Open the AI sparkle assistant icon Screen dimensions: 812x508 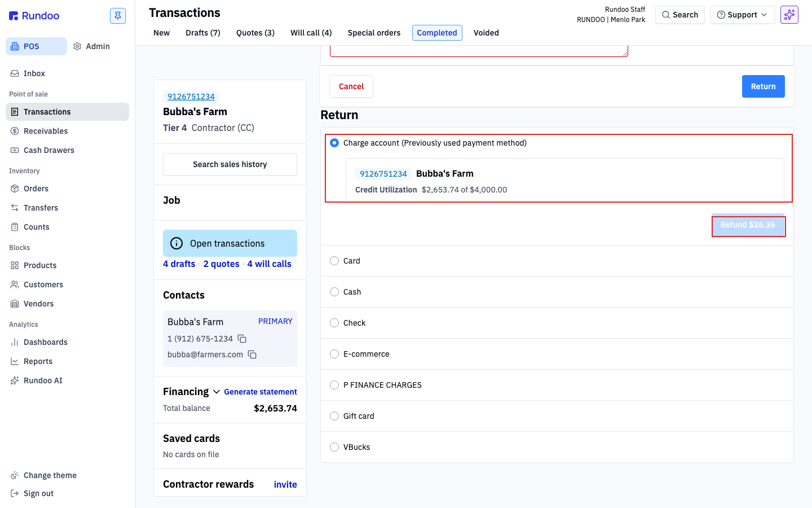(789, 15)
